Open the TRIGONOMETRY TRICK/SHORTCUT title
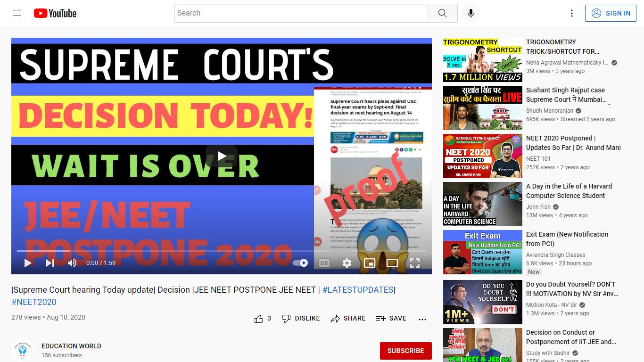644x362 pixels. [x=563, y=47]
